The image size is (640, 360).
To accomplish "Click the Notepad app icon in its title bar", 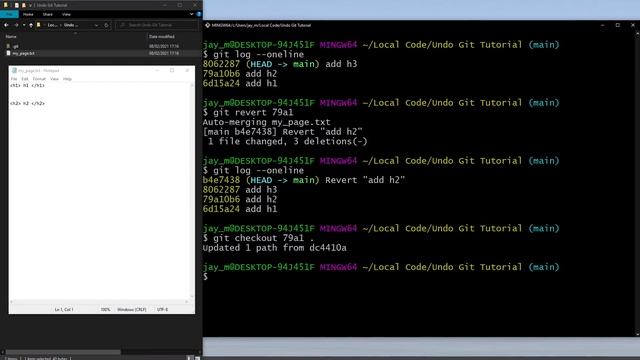I will pos(14,71).
